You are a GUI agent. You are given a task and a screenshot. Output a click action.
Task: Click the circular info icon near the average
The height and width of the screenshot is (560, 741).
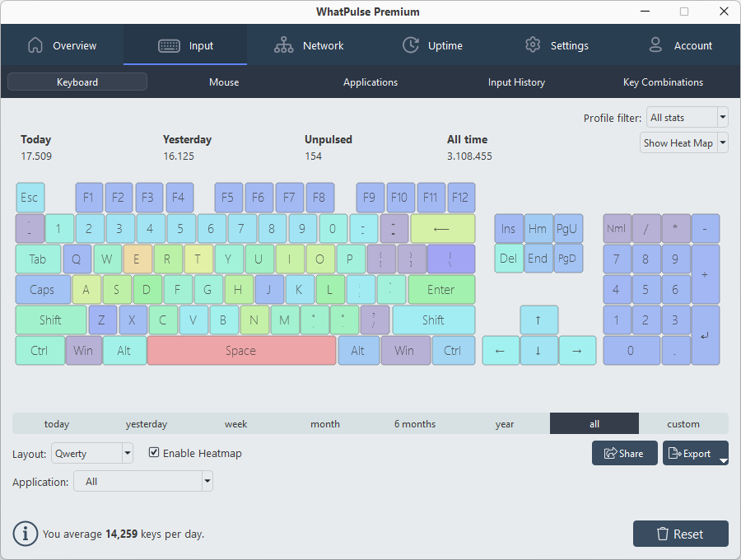coord(25,534)
